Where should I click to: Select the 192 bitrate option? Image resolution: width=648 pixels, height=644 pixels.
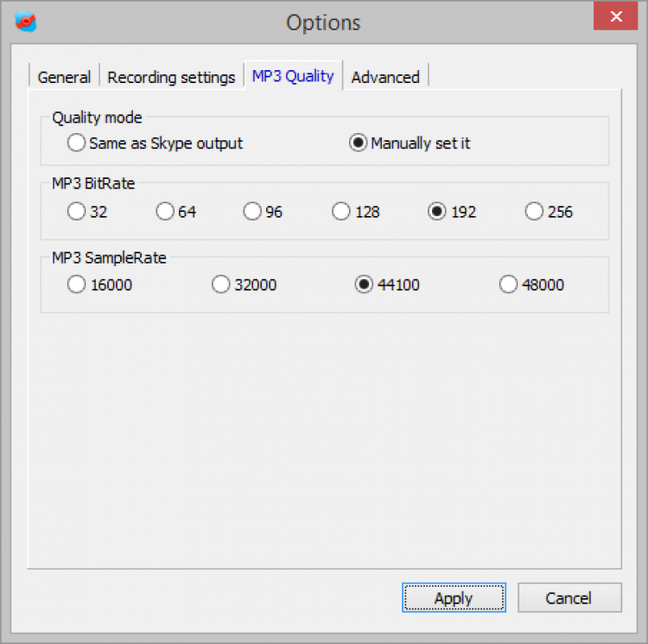click(x=438, y=211)
